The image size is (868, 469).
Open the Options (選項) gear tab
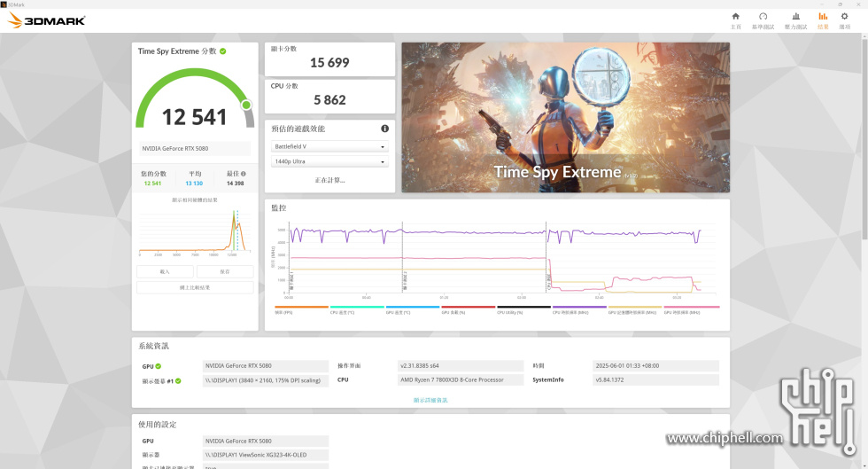[x=844, y=20]
